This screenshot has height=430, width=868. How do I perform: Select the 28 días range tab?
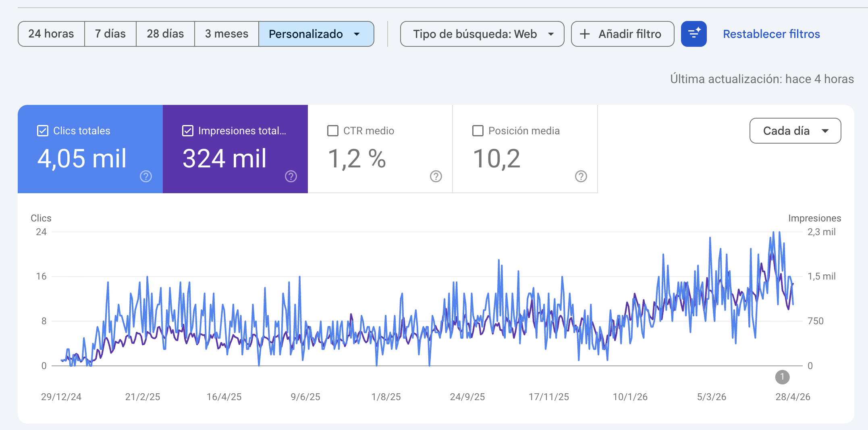point(165,34)
